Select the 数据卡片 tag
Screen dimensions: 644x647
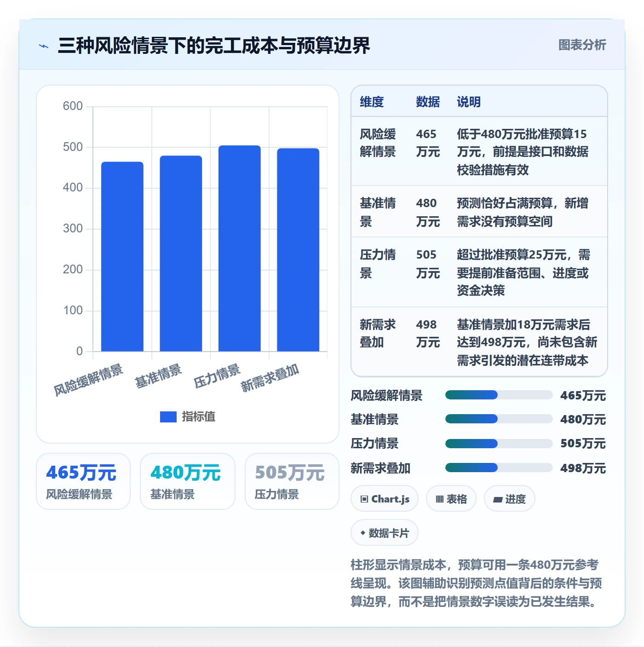click(385, 533)
